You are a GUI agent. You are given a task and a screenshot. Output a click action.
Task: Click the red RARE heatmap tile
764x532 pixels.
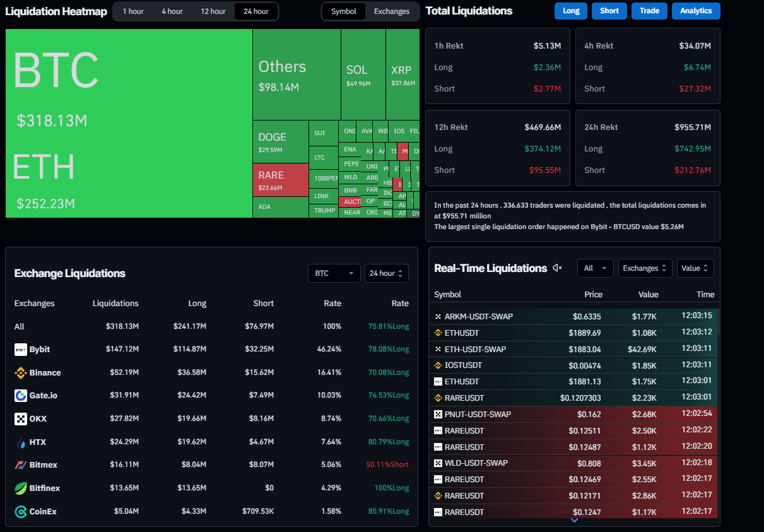pyautogui.click(x=281, y=179)
